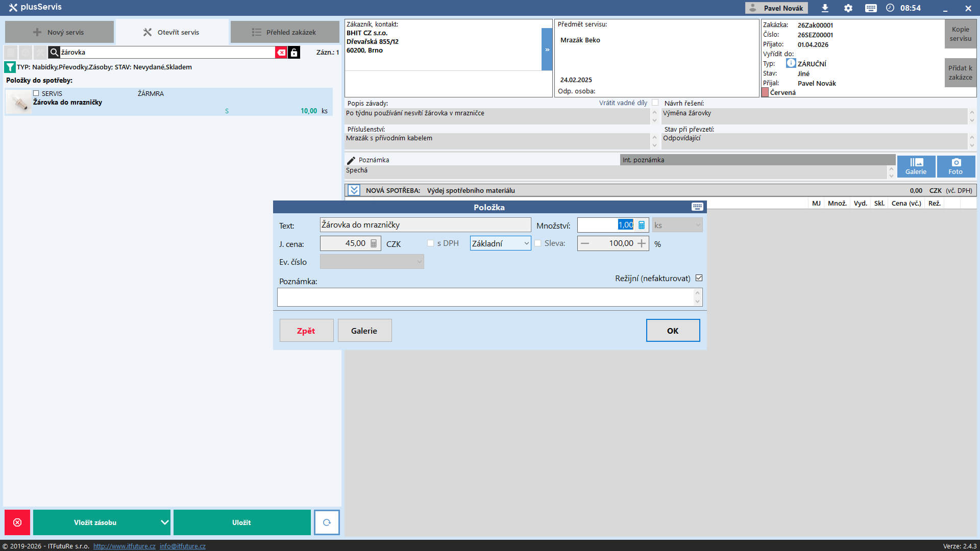Open the on-screen keyboard in Položka dialog
This screenshot has width=980, height=551.
pos(697,207)
